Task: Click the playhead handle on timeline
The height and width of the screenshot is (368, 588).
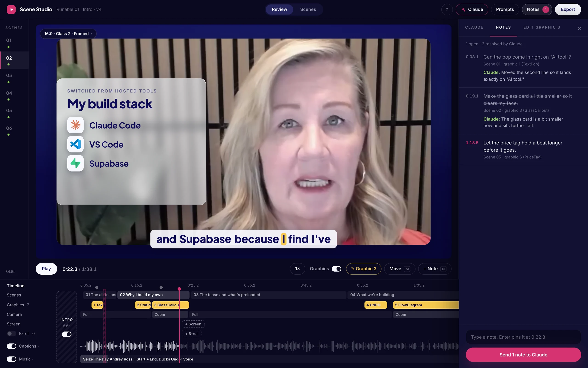Action: click(x=179, y=289)
